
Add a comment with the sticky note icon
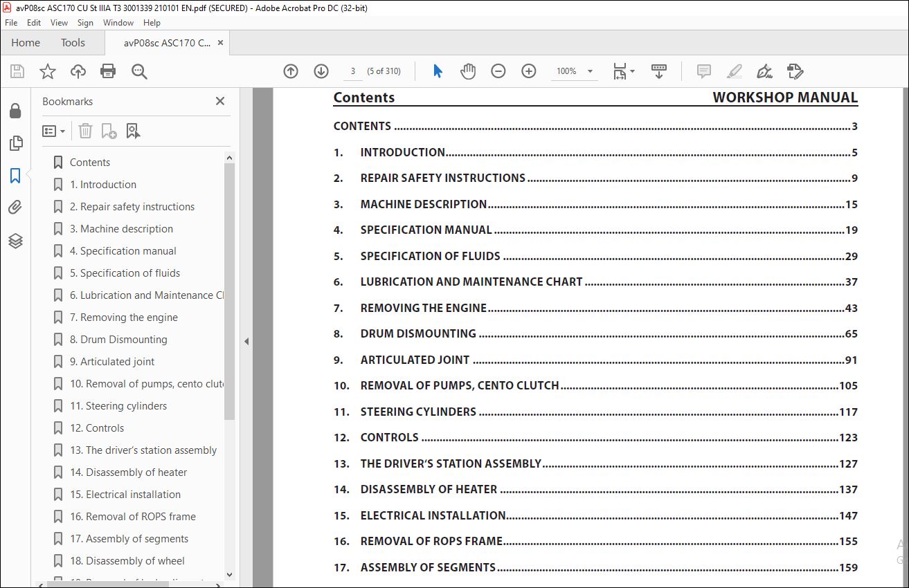coord(704,71)
